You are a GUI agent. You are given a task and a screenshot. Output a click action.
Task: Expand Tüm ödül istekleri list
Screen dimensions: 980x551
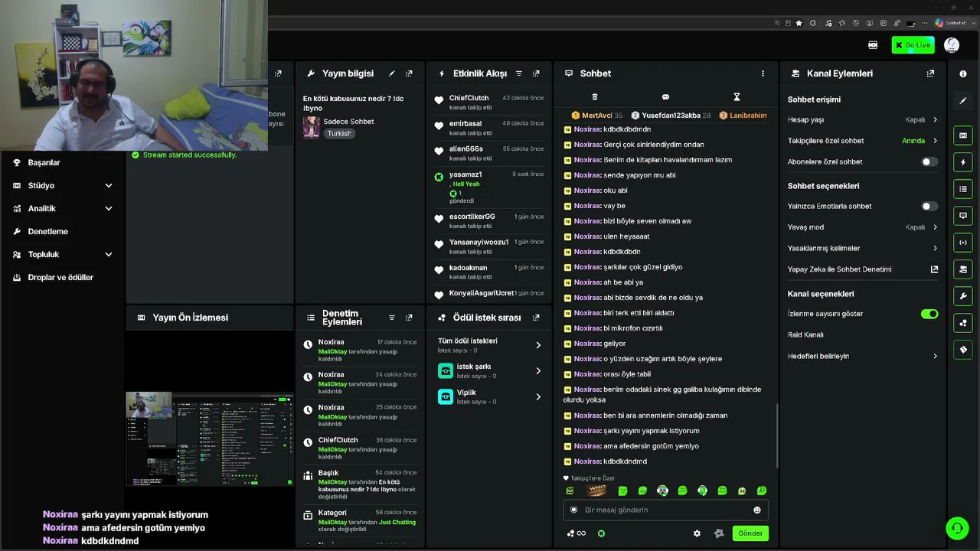pyautogui.click(x=490, y=345)
